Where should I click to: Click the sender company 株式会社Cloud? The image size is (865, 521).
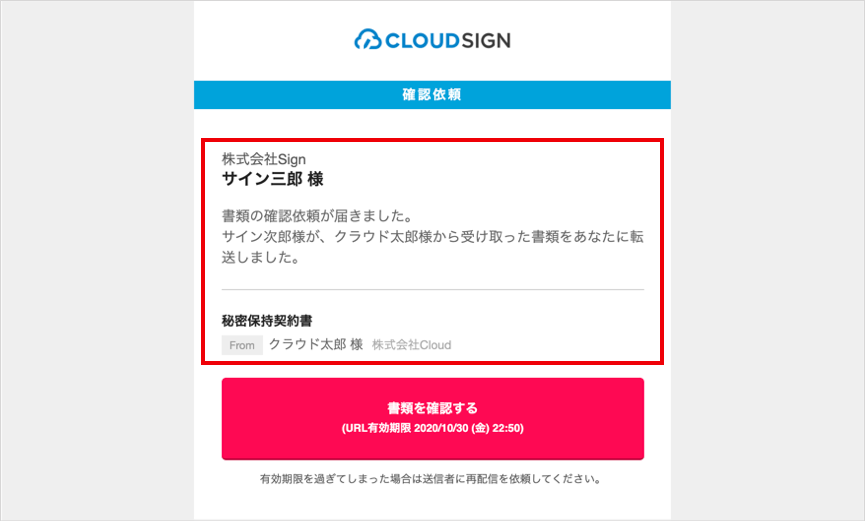[x=412, y=345]
